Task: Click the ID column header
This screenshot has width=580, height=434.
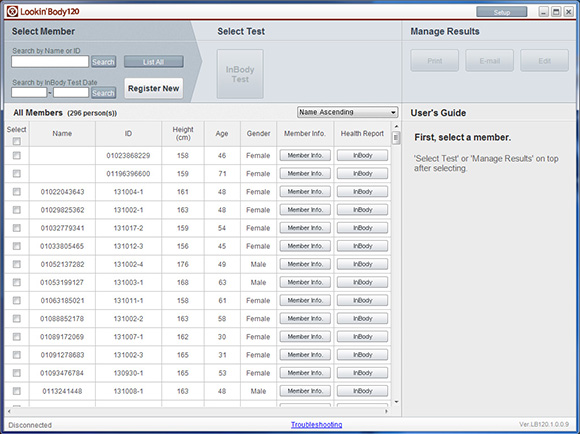Action: coord(128,134)
